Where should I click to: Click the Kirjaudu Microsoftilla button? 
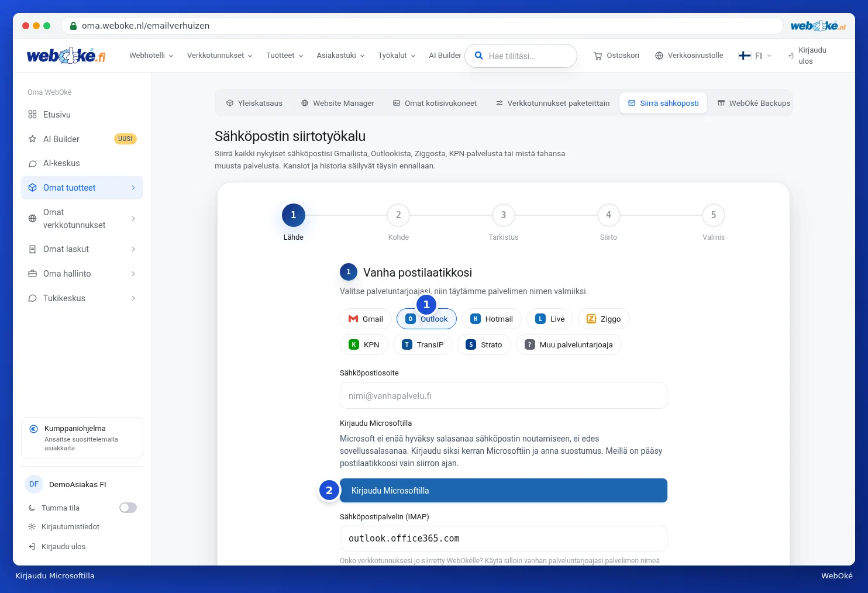(504, 491)
